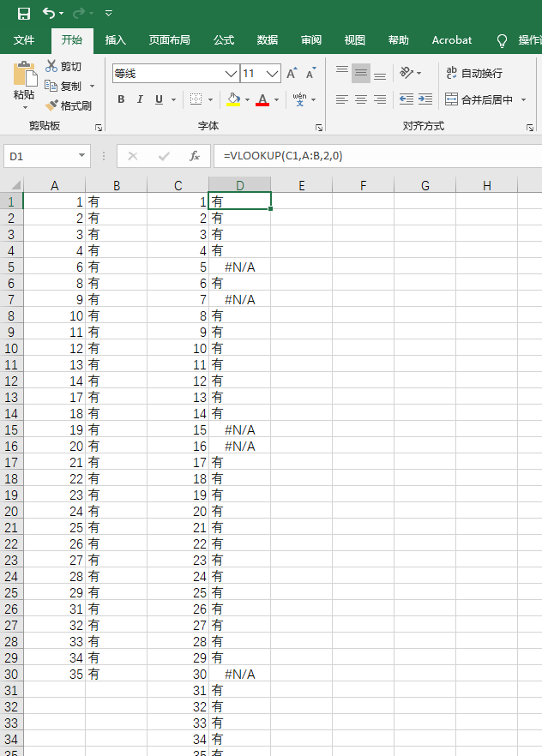Image resolution: width=542 pixels, height=756 pixels.
Task: Toggle Bold formatting
Action: [x=121, y=99]
